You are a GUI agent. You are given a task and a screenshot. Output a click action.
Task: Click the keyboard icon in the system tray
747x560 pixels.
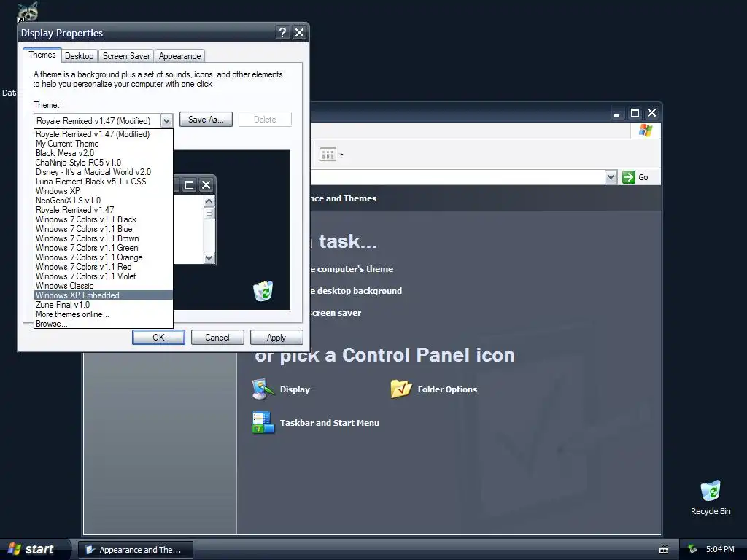coord(664,550)
